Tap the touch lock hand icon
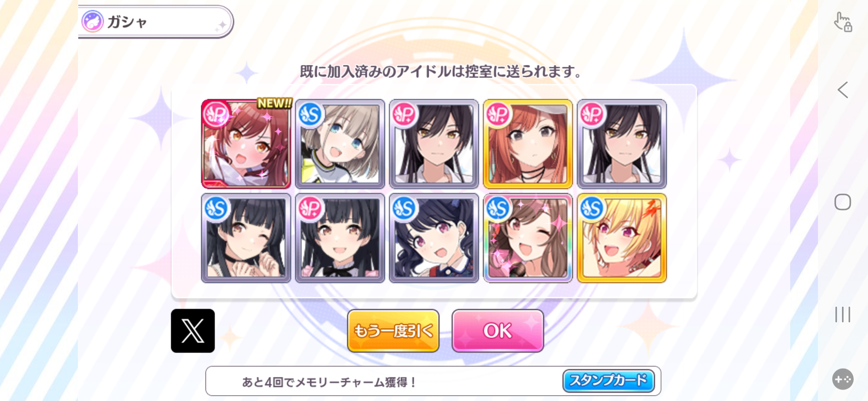The width and height of the screenshot is (868, 401). (x=843, y=22)
